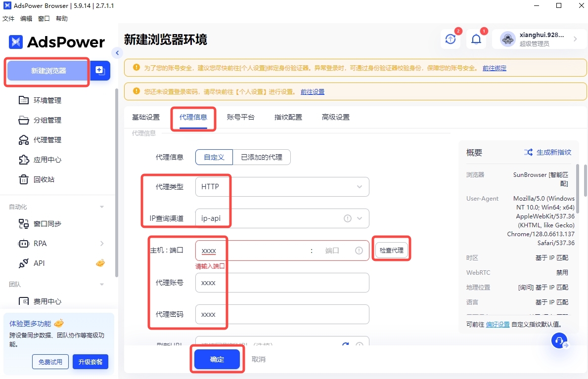Click the 升级套餐 button
Viewport: 588px width, 379px height.
[x=90, y=362]
